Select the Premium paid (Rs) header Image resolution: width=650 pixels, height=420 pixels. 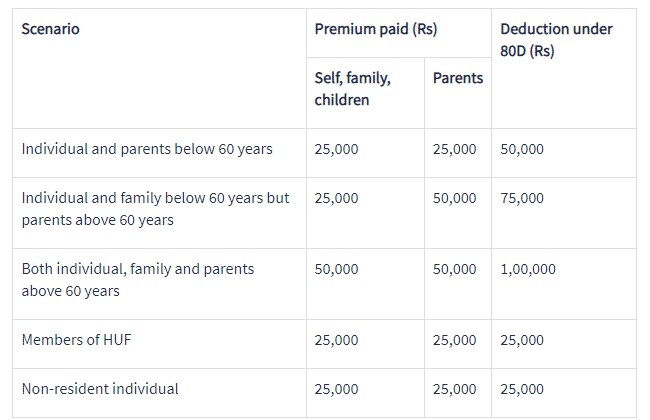point(376,29)
